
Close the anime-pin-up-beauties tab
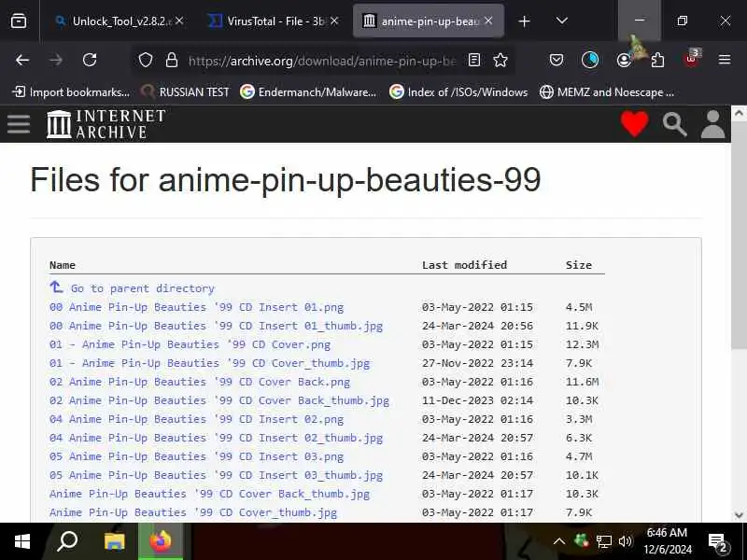pyautogui.click(x=488, y=21)
